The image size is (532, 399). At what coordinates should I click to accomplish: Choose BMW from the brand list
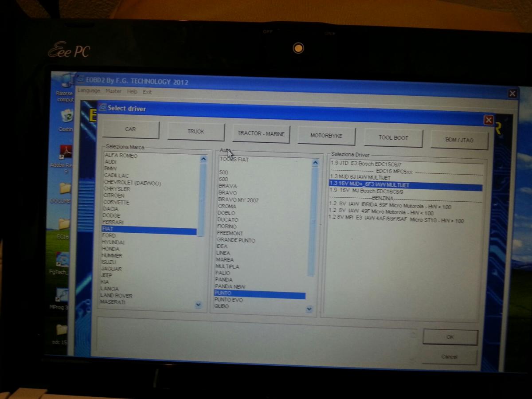[110, 168]
